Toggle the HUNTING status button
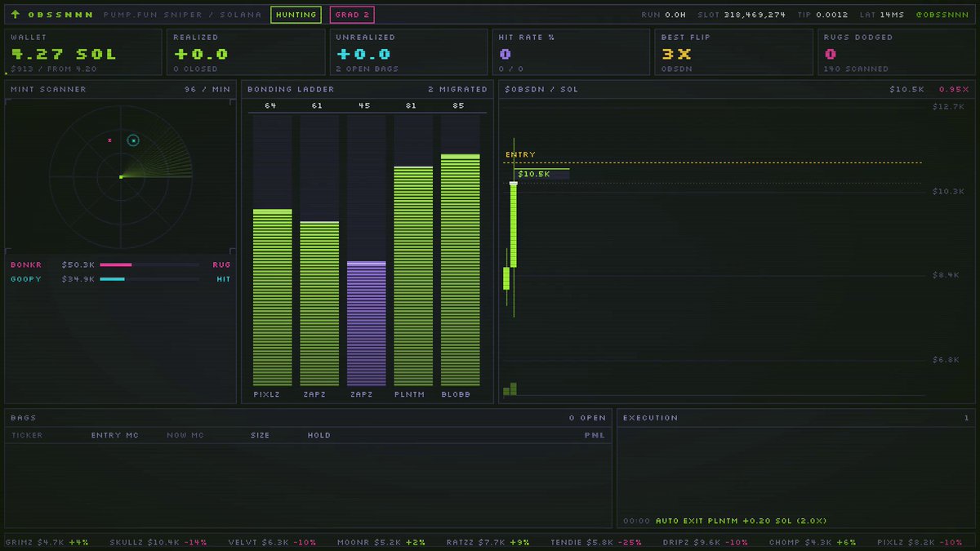980x551 pixels. click(x=296, y=15)
